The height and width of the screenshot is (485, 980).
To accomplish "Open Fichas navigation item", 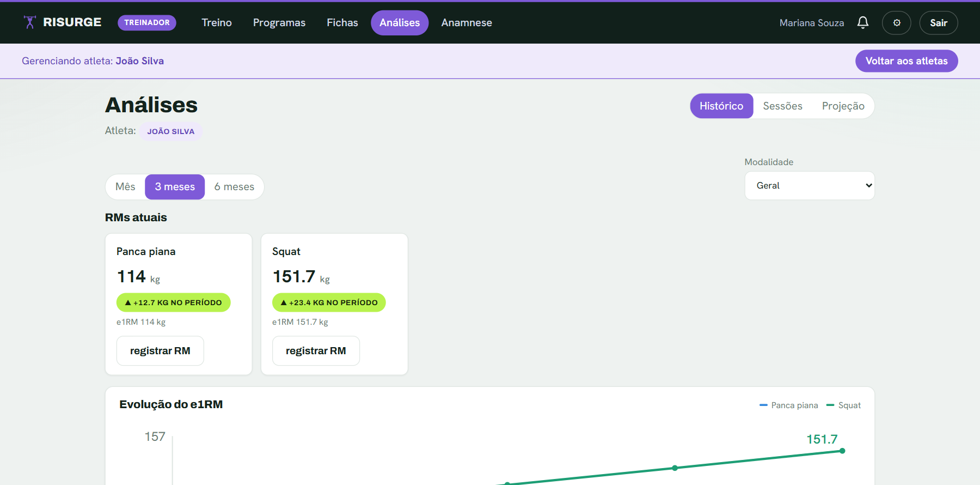I will point(342,23).
